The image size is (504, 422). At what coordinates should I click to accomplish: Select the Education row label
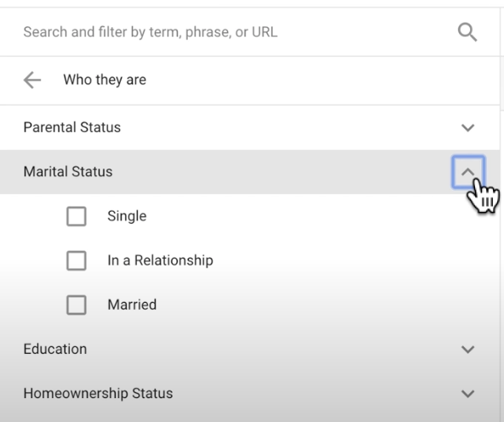[x=55, y=349]
